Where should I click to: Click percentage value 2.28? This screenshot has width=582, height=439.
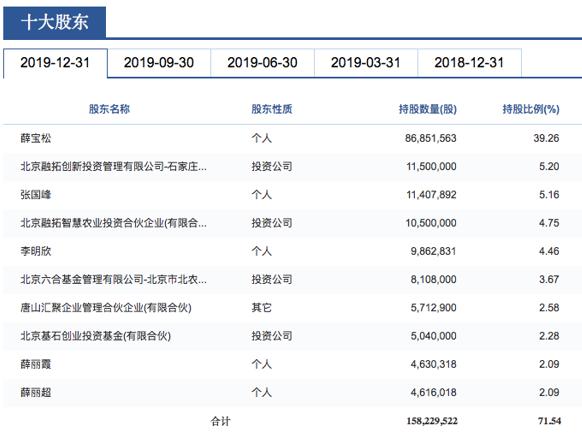549,336
